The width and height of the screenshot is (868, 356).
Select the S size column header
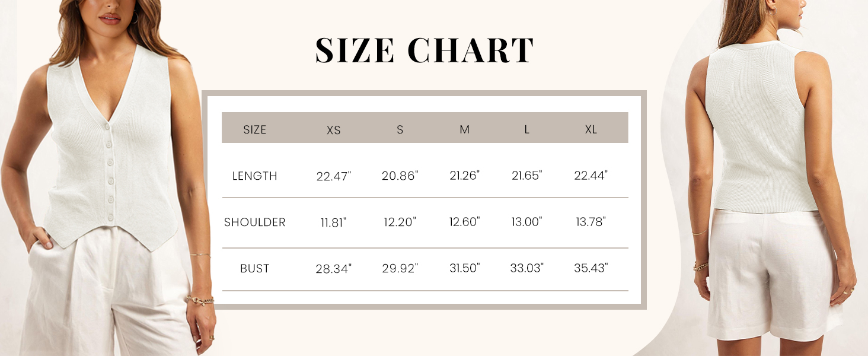[400, 129]
